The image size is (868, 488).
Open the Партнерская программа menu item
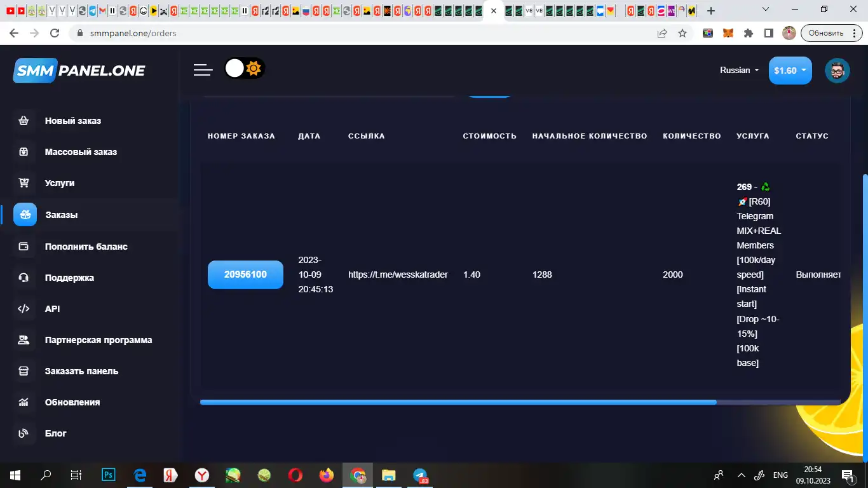(98, 340)
